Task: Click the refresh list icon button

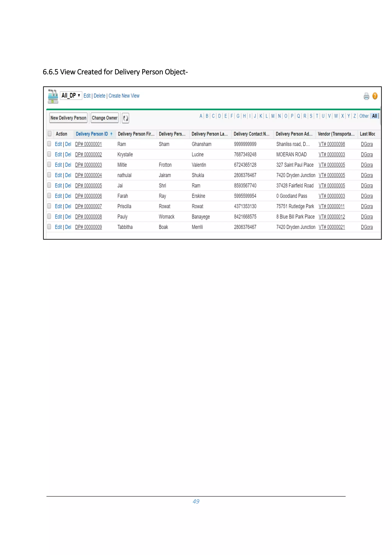Action: click(125, 118)
